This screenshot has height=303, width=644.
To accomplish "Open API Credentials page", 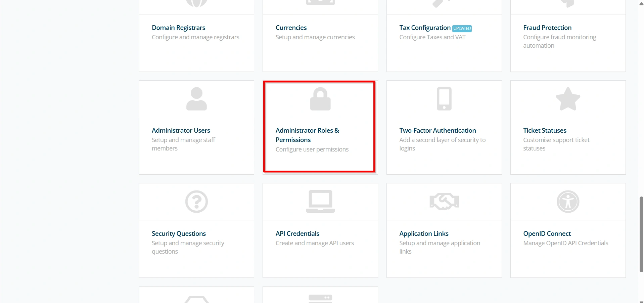I will [x=297, y=233].
